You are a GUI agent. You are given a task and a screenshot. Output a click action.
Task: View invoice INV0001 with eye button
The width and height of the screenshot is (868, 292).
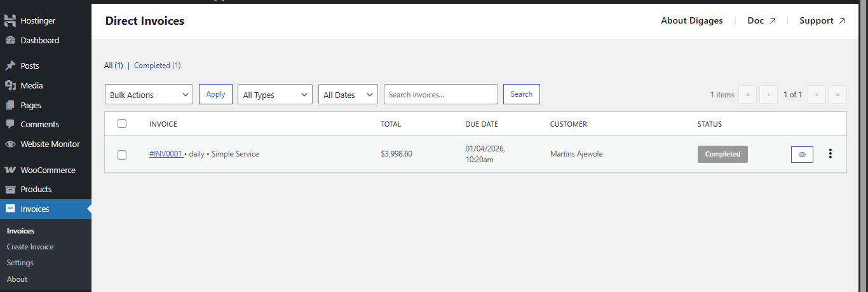[802, 154]
